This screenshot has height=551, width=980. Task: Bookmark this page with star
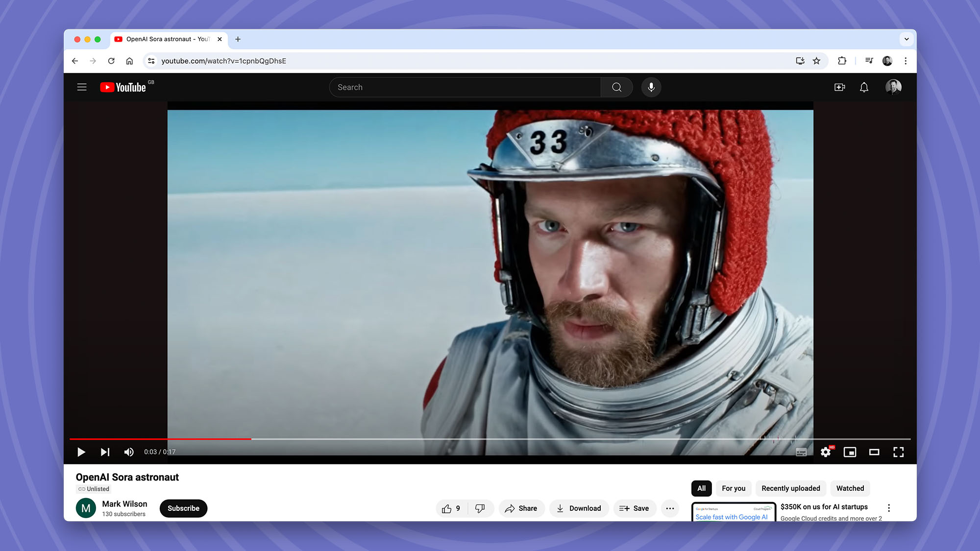pyautogui.click(x=816, y=61)
